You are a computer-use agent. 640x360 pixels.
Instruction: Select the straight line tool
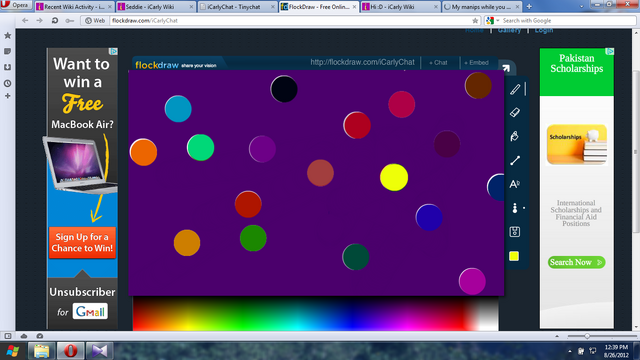point(515,160)
